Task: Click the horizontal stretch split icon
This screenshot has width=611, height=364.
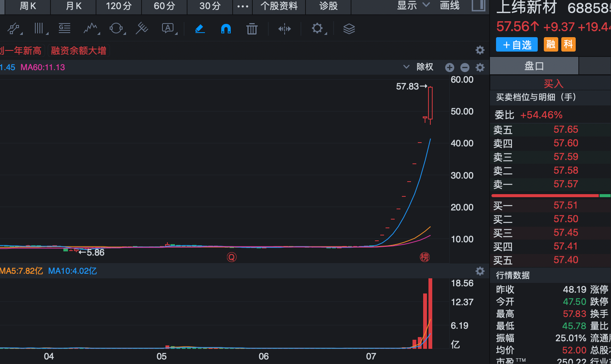Action: (284, 28)
